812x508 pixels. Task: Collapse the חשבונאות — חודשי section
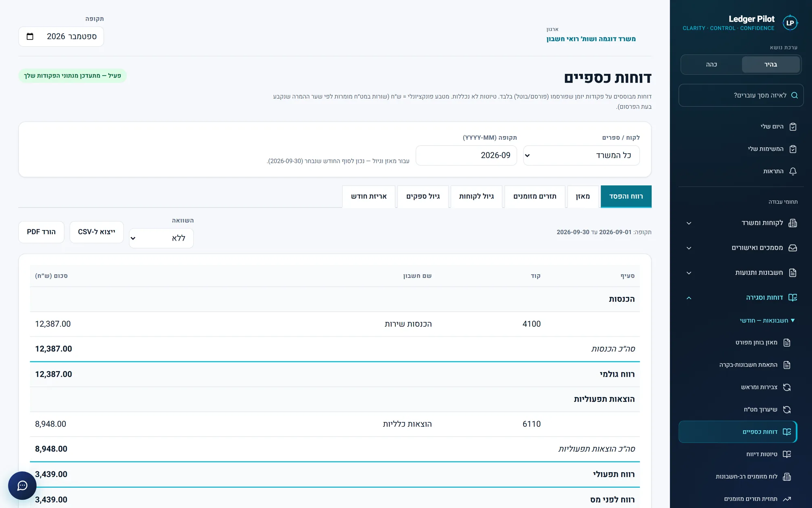(x=767, y=321)
